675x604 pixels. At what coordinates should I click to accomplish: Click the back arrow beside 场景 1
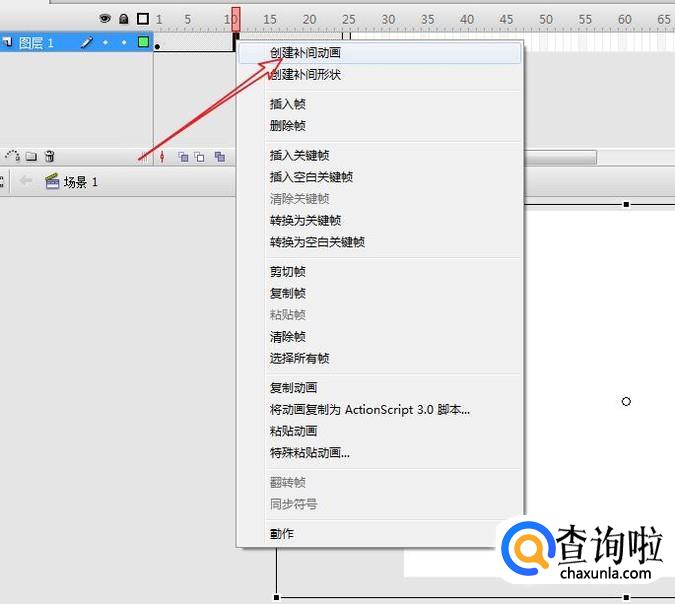(x=25, y=180)
